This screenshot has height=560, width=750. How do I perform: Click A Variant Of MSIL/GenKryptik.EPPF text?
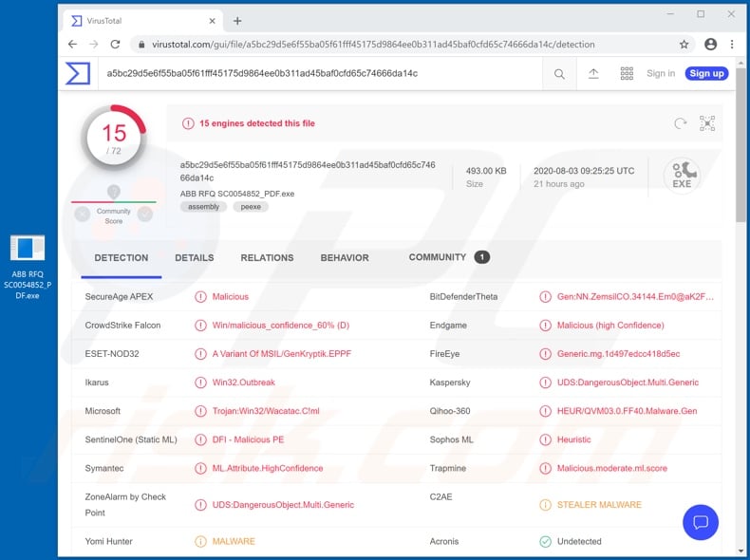(x=282, y=354)
